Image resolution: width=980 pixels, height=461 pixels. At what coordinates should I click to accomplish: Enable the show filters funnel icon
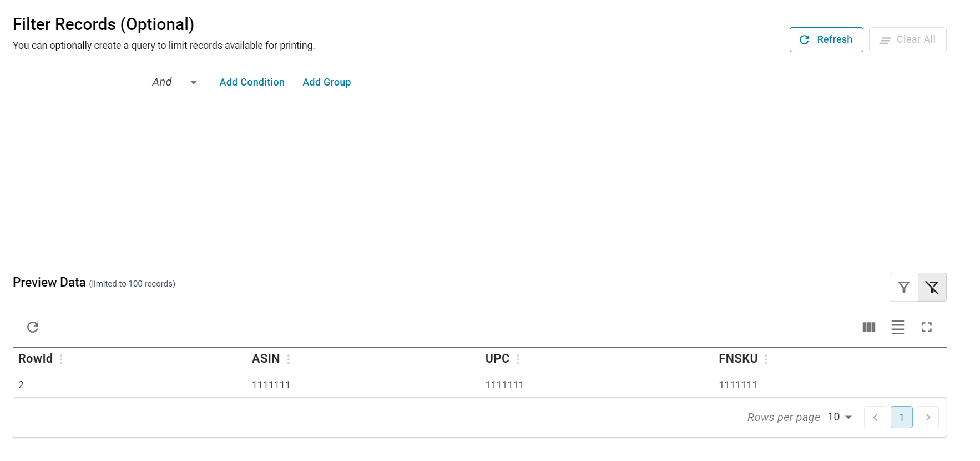pyautogui.click(x=904, y=287)
